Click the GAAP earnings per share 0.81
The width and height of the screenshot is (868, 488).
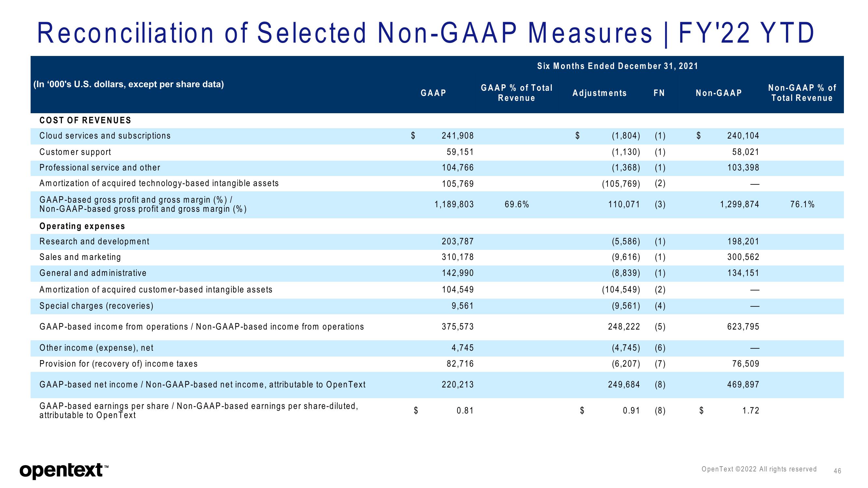pyautogui.click(x=465, y=411)
